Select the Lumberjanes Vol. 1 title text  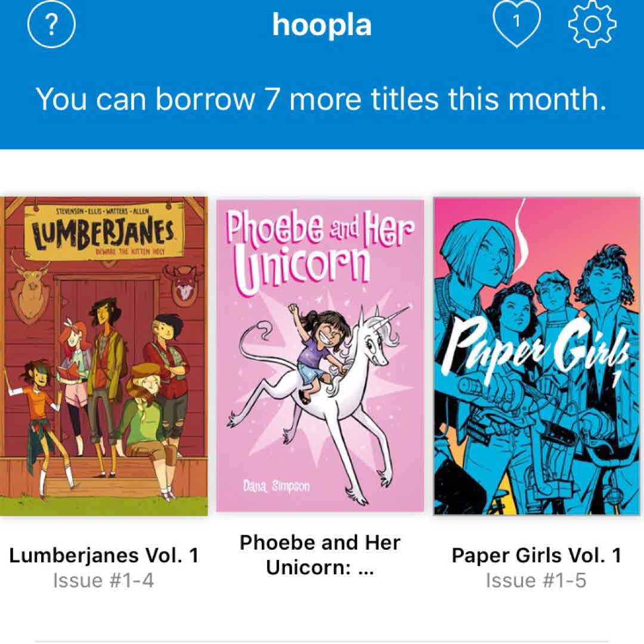tap(104, 555)
